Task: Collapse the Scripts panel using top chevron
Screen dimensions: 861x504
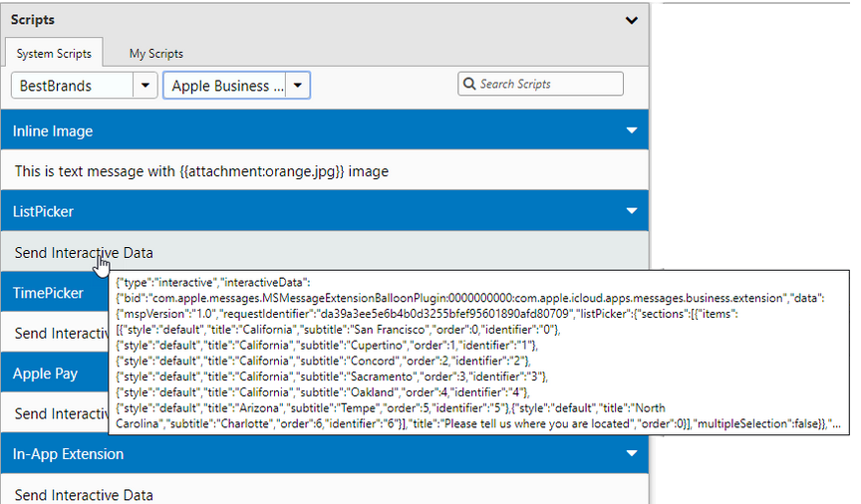Action: click(631, 19)
